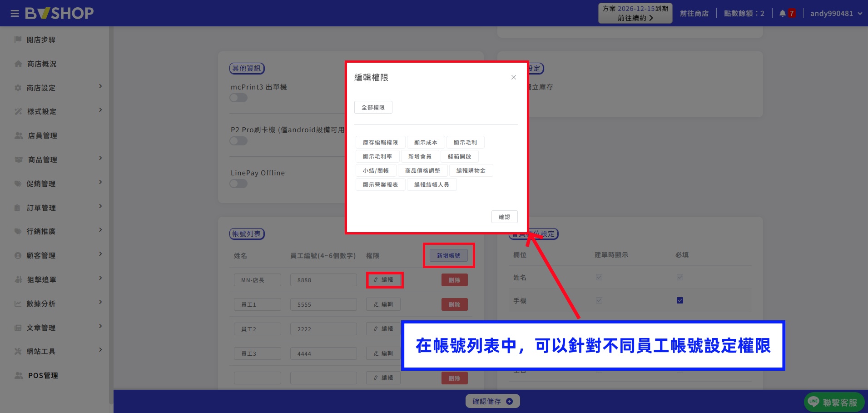Click the 商店設定 gear icon
868x413 pixels.
(18, 88)
